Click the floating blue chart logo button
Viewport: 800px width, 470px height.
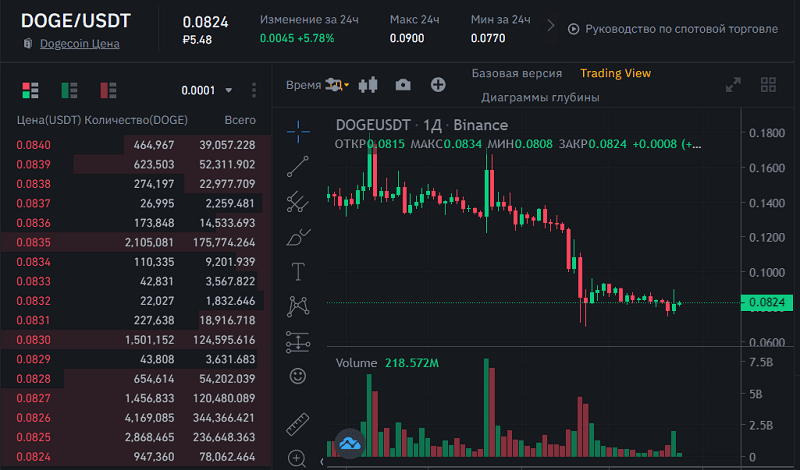pyautogui.click(x=350, y=443)
